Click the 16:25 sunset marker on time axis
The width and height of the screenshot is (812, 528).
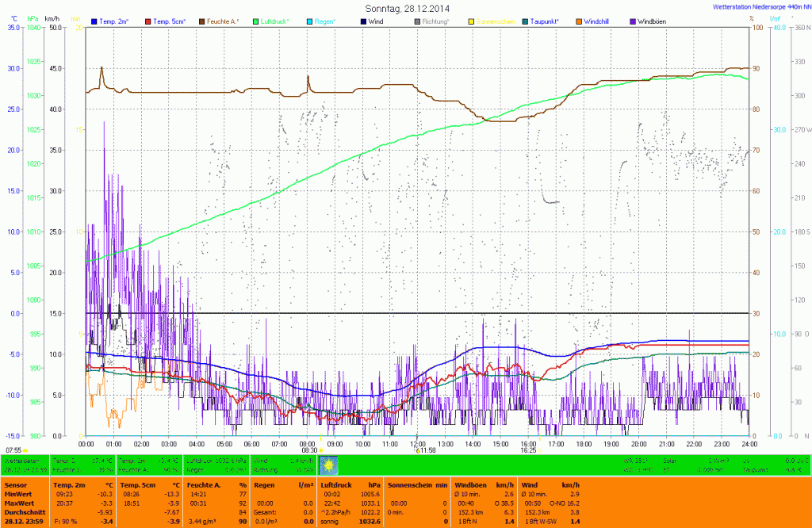pos(528,450)
